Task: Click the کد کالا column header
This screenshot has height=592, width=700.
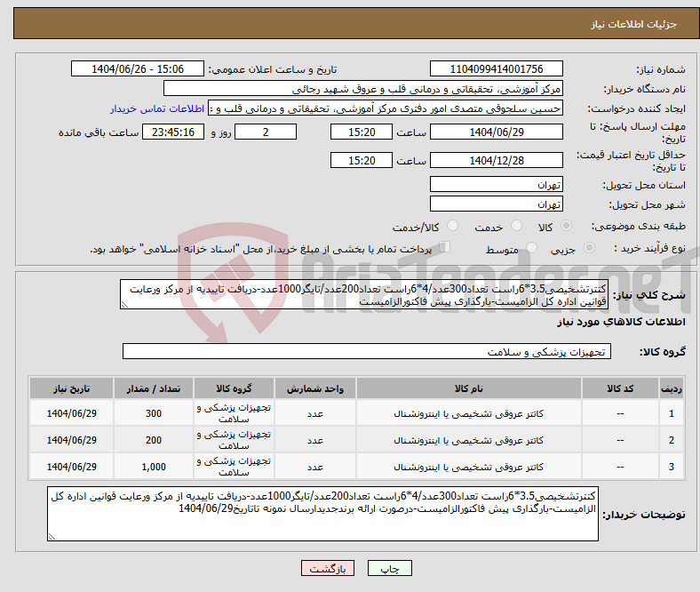Action: click(620, 388)
